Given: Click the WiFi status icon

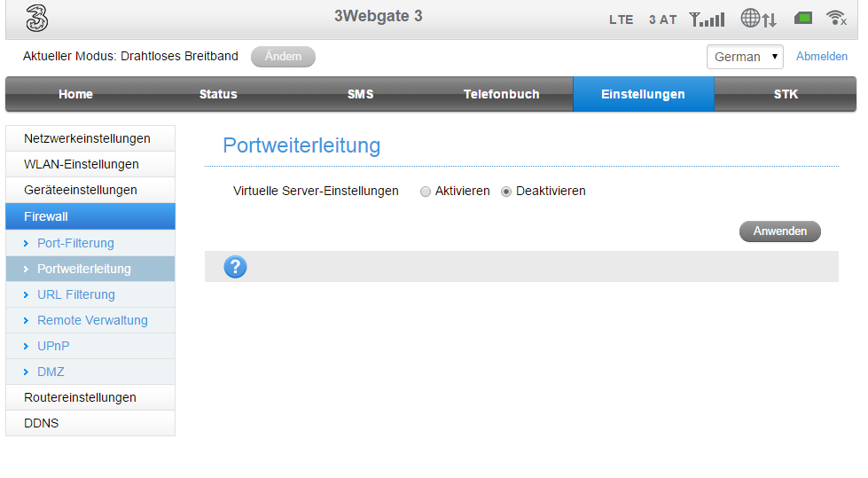Looking at the screenshot, I should [x=835, y=19].
